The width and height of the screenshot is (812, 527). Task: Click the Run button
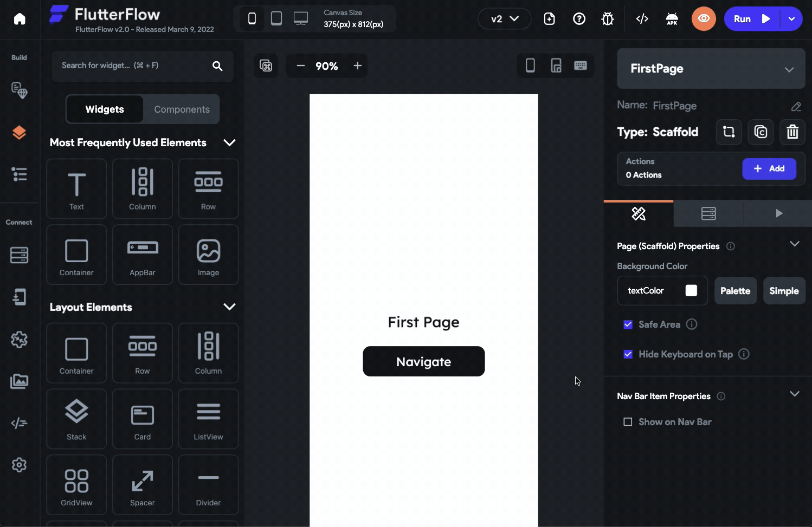click(752, 19)
